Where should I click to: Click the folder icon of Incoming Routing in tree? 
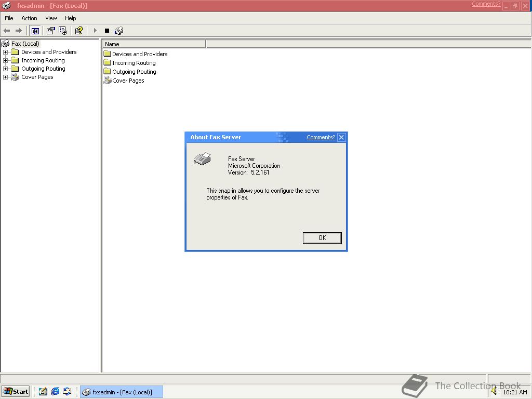click(15, 60)
